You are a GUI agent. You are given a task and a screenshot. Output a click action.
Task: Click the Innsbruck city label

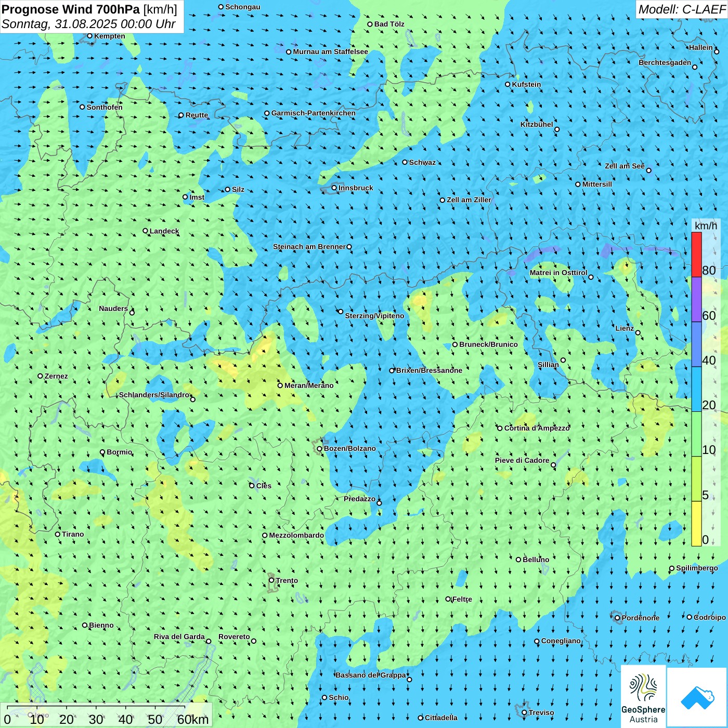point(356,188)
